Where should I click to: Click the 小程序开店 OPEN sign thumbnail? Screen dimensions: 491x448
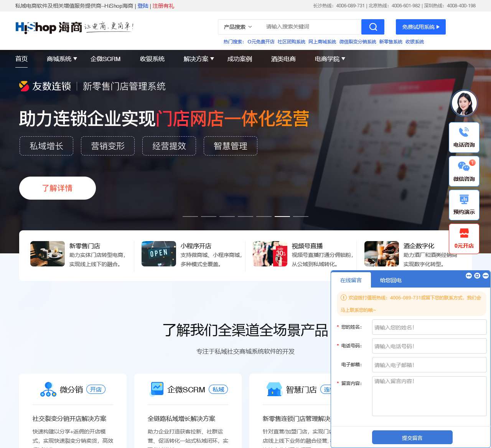click(159, 254)
